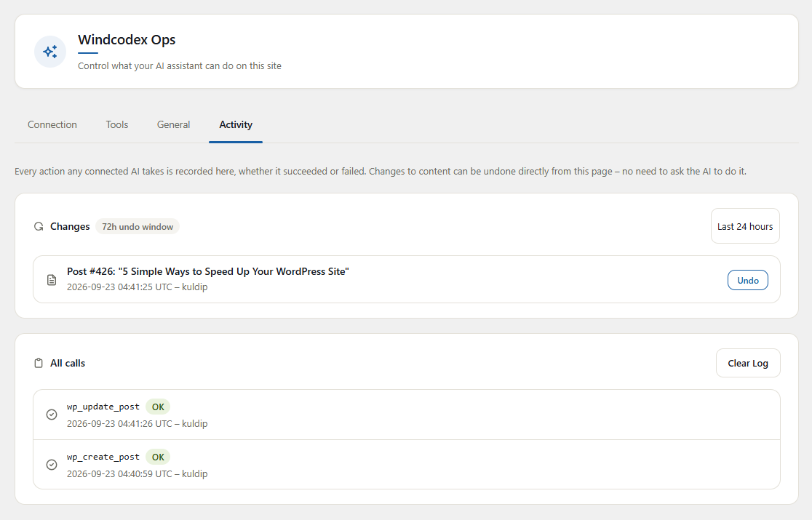
Task: Click timestamp 2026-09-23 04:40:59 UTC – kuldip
Action: (138, 473)
